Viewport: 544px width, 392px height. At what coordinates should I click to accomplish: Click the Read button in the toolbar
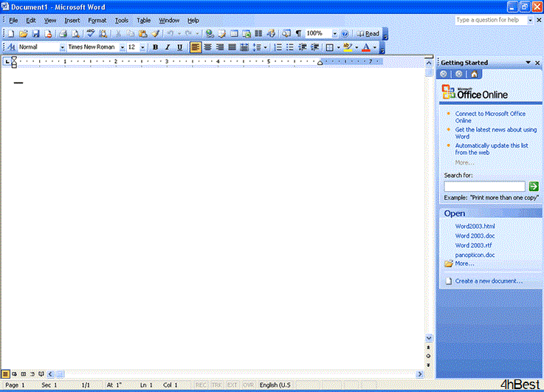368,34
